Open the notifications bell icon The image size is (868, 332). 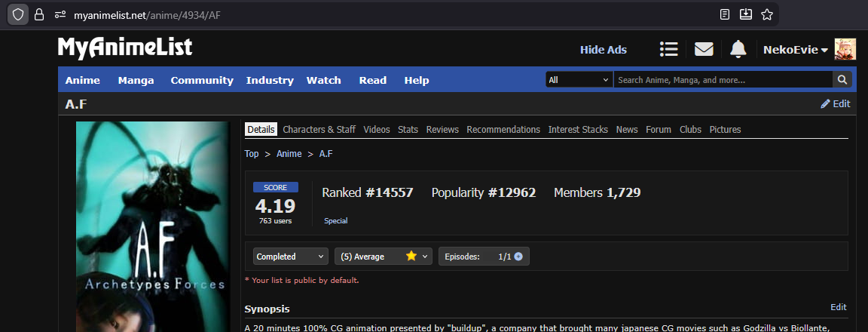[x=738, y=49]
